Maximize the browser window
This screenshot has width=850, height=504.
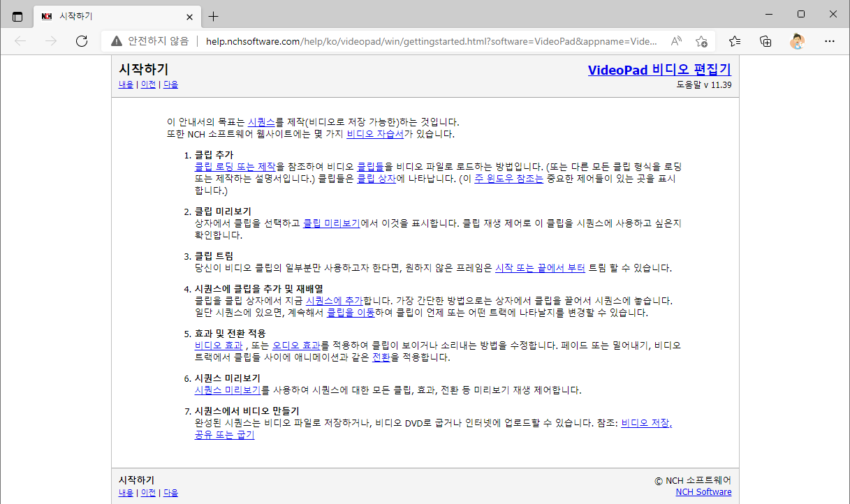pyautogui.click(x=801, y=14)
